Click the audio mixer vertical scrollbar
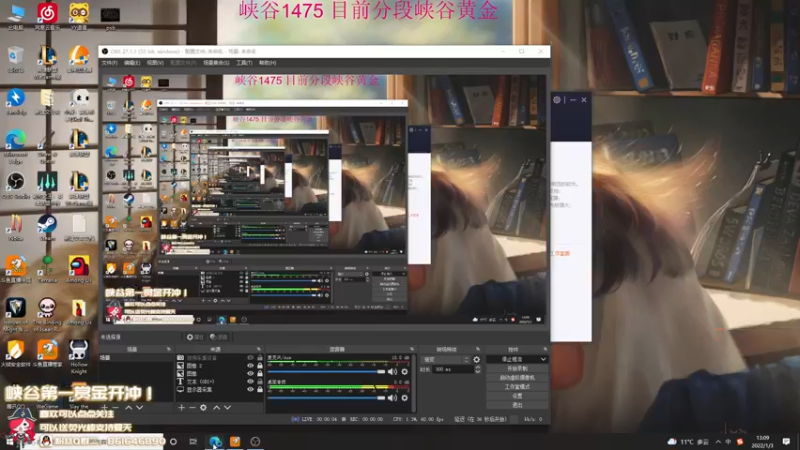Viewport: 800px width, 450px height. [x=413, y=383]
